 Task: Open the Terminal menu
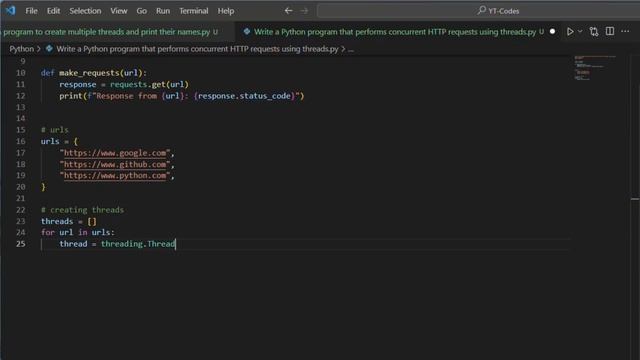point(194,11)
